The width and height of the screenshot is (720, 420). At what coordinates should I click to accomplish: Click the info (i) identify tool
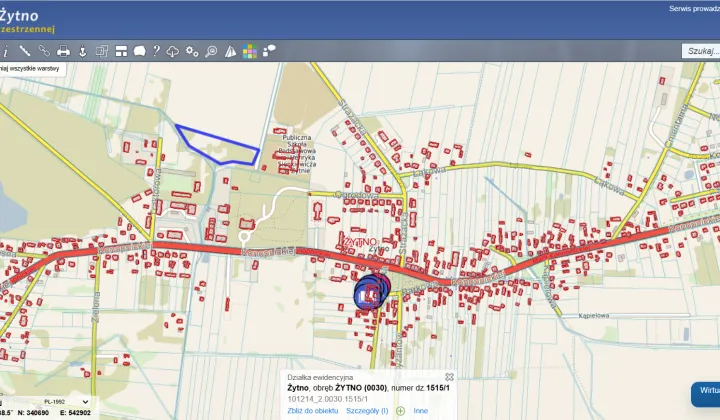coord(5,51)
